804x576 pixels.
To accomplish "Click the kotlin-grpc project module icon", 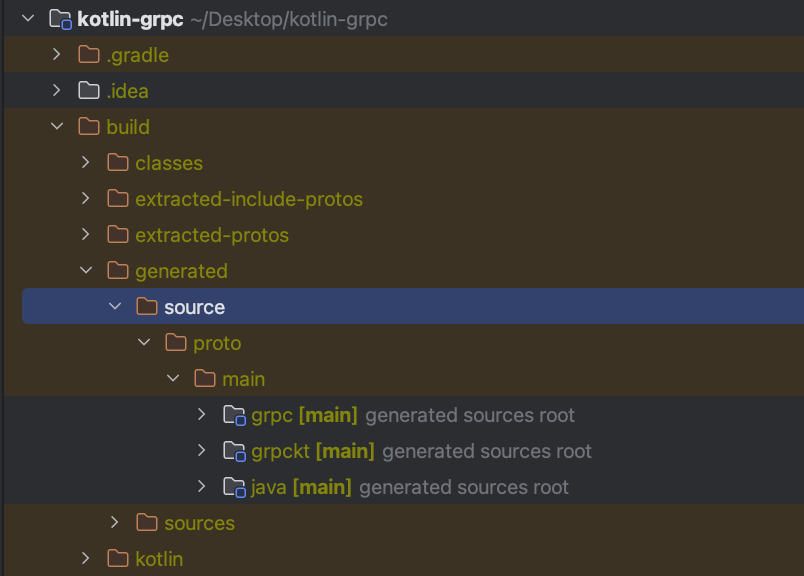I will pos(60,18).
